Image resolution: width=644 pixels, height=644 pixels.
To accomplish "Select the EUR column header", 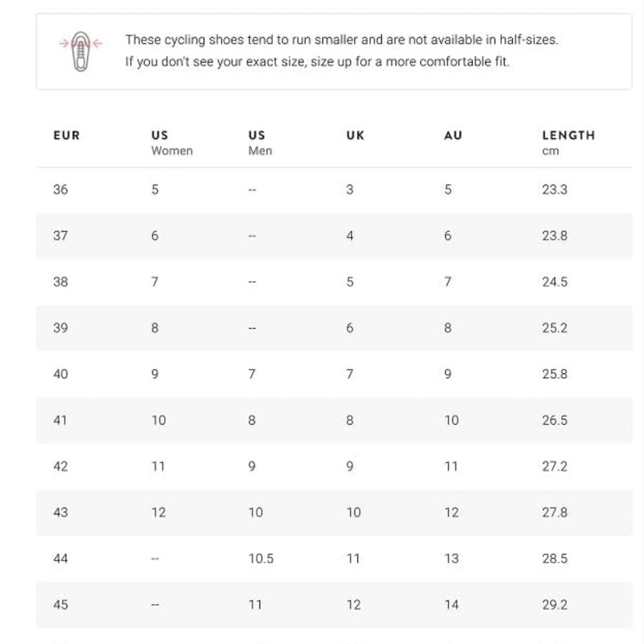I will click(66, 135).
